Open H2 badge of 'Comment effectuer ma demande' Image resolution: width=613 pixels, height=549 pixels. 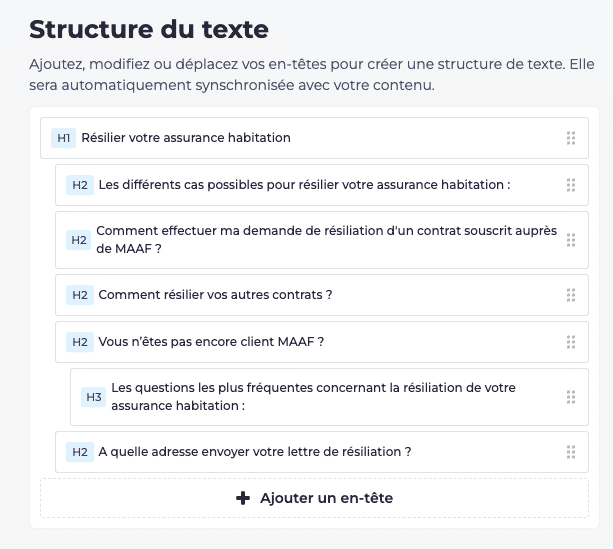pyautogui.click(x=80, y=240)
